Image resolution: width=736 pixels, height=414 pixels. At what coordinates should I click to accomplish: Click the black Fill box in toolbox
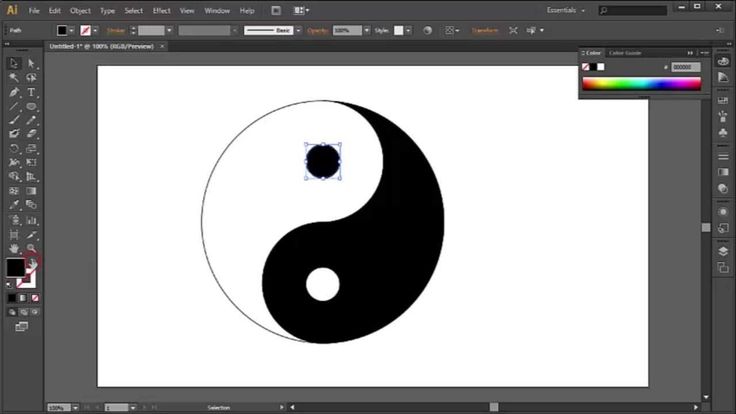tap(15, 268)
